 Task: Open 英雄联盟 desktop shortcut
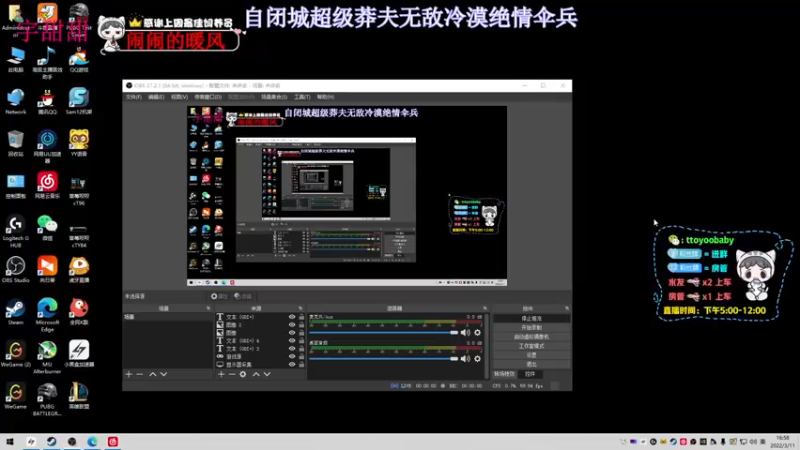click(x=79, y=396)
